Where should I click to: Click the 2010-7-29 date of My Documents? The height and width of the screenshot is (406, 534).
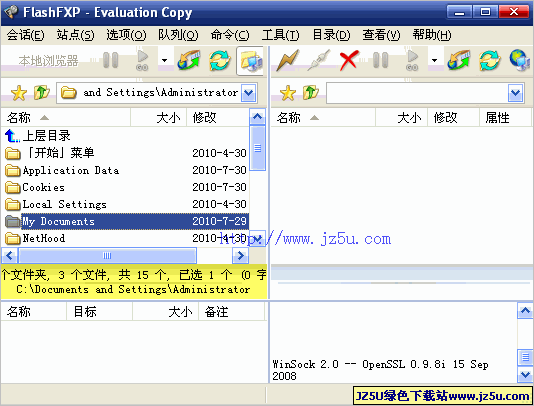click(x=219, y=221)
